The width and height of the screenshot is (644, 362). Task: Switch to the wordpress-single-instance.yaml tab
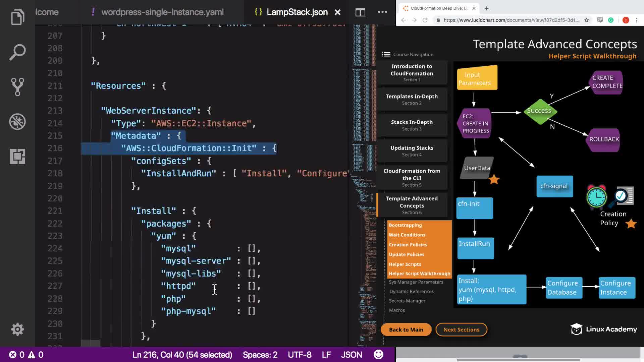pyautogui.click(x=162, y=12)
